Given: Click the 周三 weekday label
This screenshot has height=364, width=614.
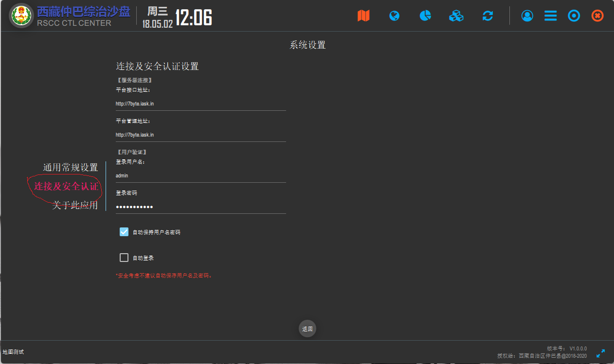Looking at the screenshot, I should tap(158, 12).
